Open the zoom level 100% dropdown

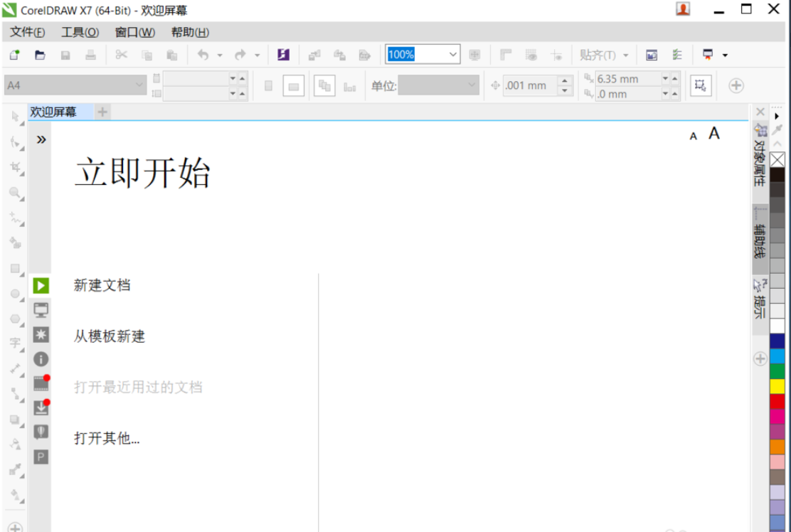coord(453,55)
